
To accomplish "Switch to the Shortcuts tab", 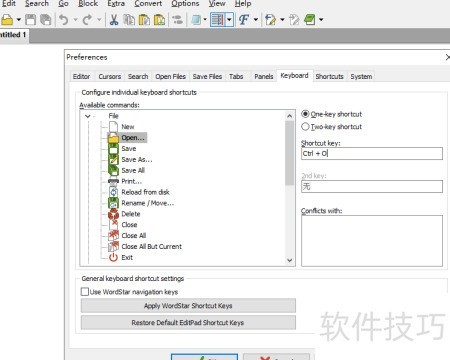I will [x=329, y=77].
